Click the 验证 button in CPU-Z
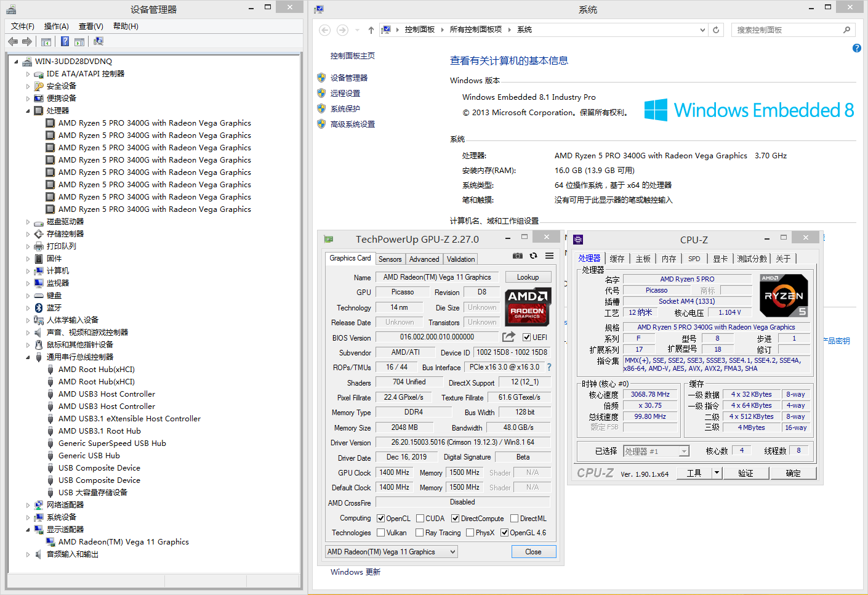The height and width of the screenshot is (595, 868). 745,473
